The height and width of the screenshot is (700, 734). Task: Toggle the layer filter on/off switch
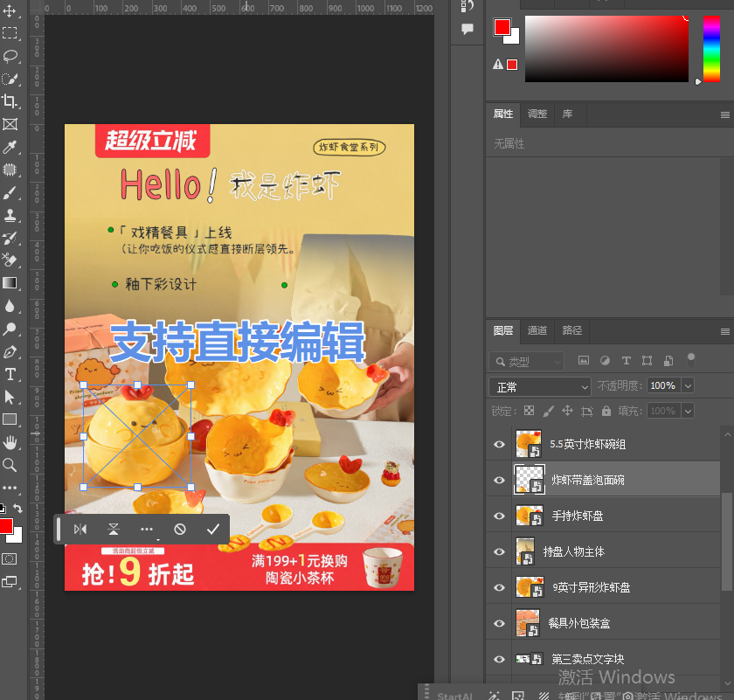tap(690, 360)
